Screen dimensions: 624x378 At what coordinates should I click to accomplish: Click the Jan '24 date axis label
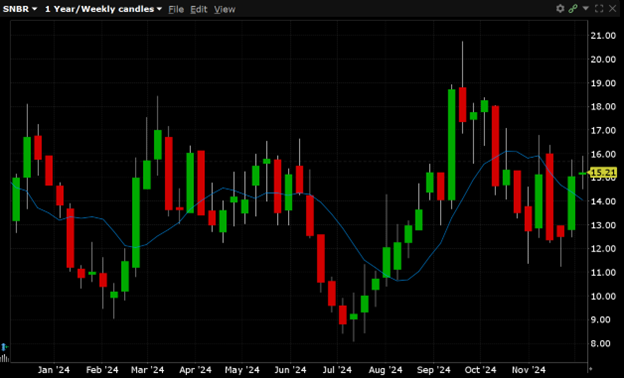54,370
